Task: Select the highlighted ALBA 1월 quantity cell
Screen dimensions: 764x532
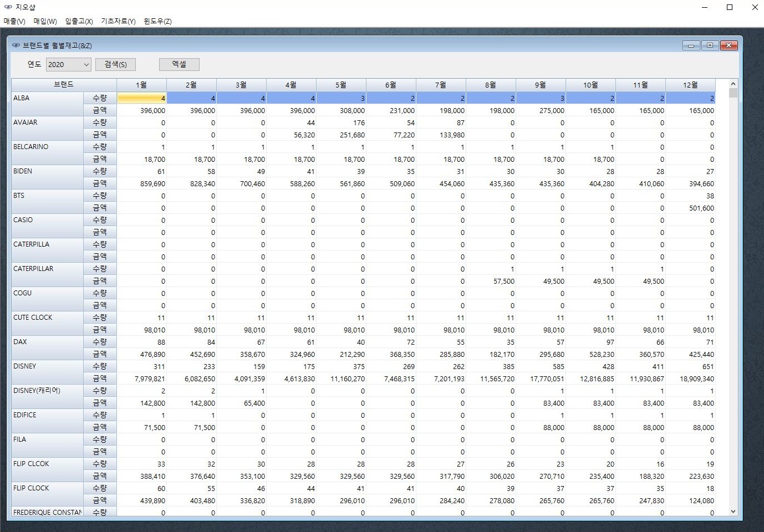Action: 141,98
